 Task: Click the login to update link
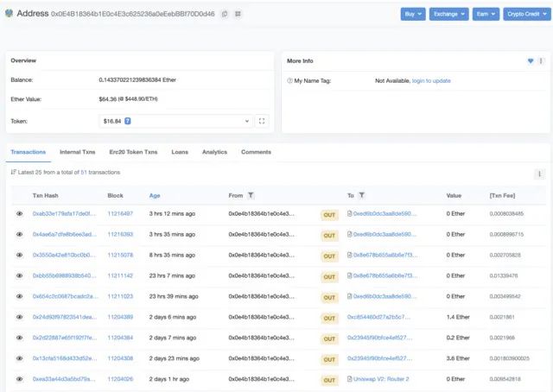click(431, 80)
